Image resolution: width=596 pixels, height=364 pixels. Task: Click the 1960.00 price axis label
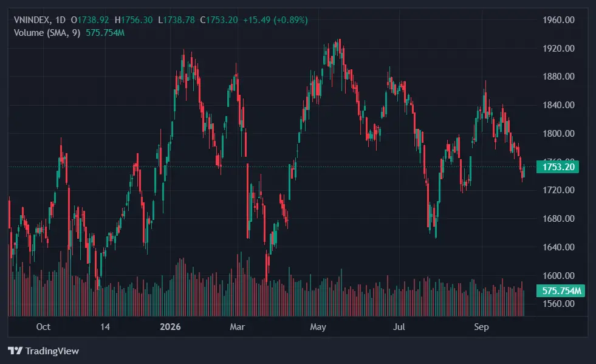558,20
